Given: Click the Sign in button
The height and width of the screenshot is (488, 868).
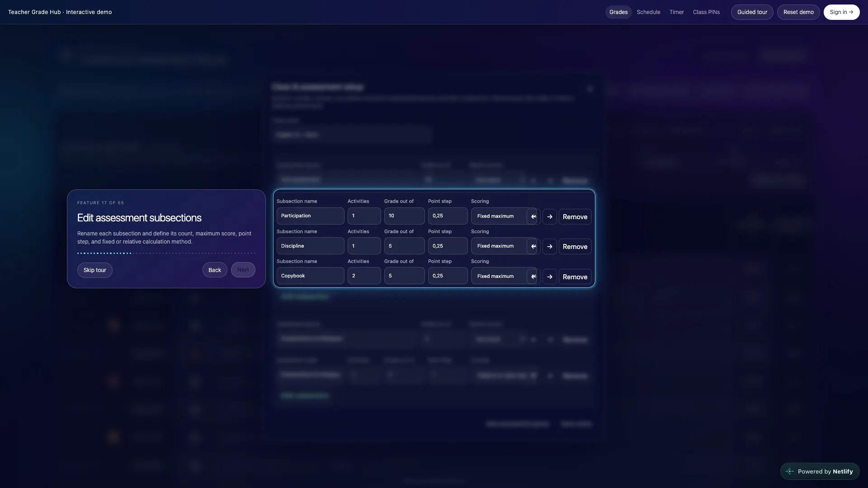Looking at the screenshot, I should click(x=841, y=12).
